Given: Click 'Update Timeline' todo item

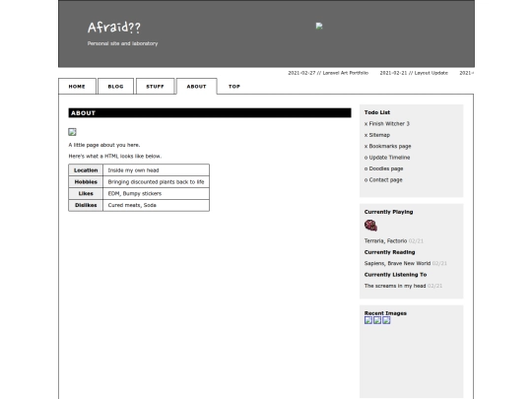Looking at the screenshot, I should pos(387,158).
